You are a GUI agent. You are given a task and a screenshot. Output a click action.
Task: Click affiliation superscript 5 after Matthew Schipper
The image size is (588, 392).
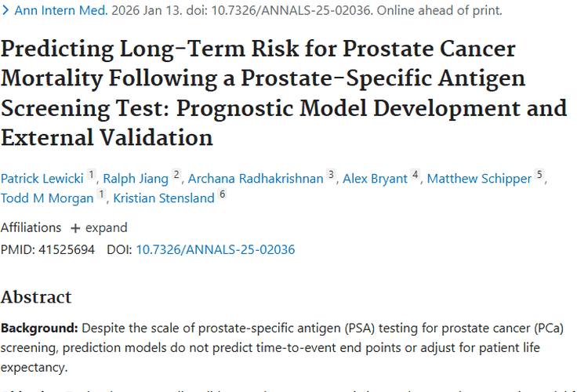click(x=539, y=176)
